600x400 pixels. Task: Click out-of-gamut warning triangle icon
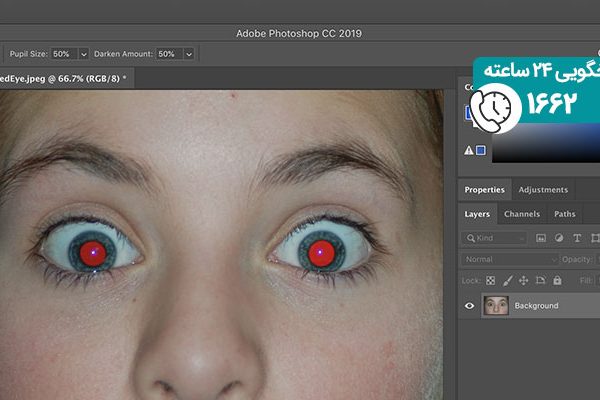coord(468,150)
